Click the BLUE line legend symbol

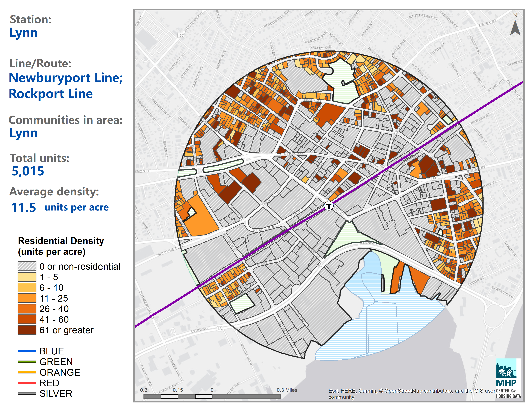(27, 351)
